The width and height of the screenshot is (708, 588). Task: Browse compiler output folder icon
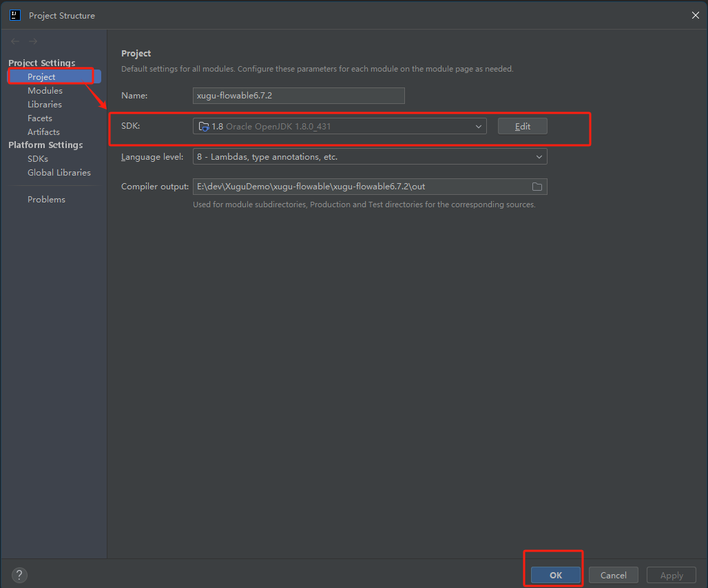[537, 187]
